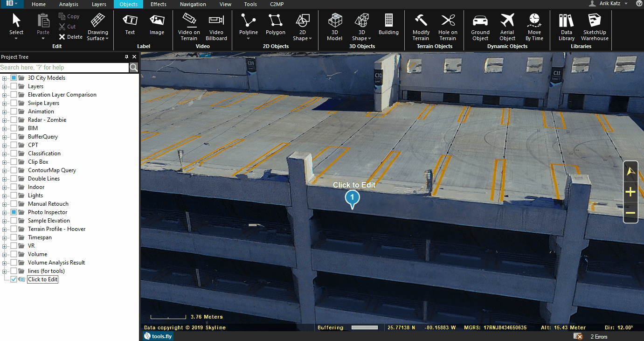Image resolution: width=644 pixels, height=341 pixels.
Task: Click the search magnifier in Project Tree
Action: (134, 68)
